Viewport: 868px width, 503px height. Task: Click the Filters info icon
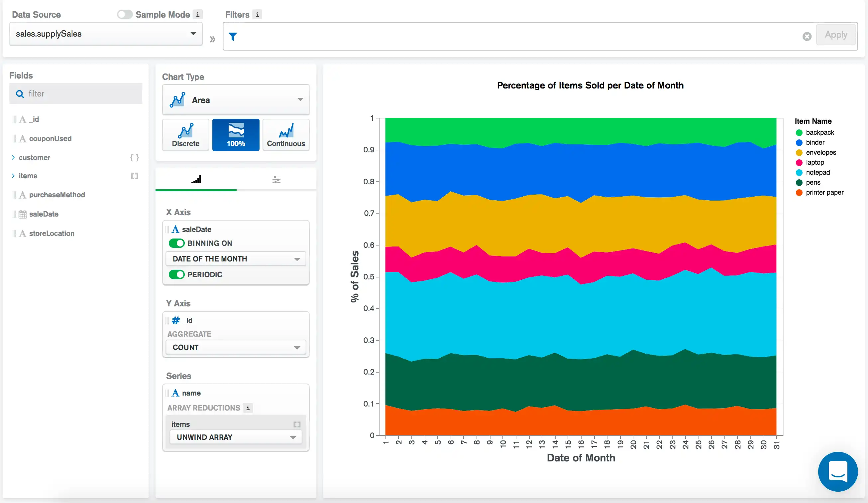tap(257, 15)
